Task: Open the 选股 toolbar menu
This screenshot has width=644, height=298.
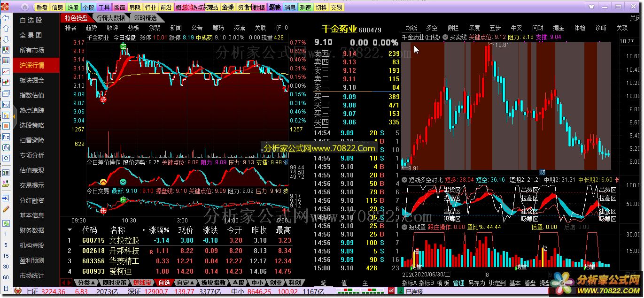Action: coord(73,8)
